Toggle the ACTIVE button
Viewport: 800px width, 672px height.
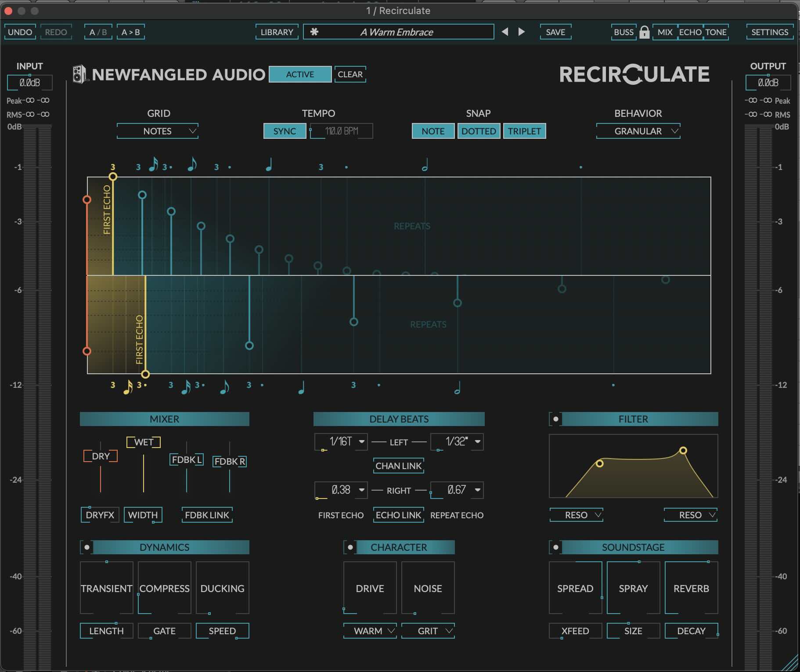[x=300, y=74]
